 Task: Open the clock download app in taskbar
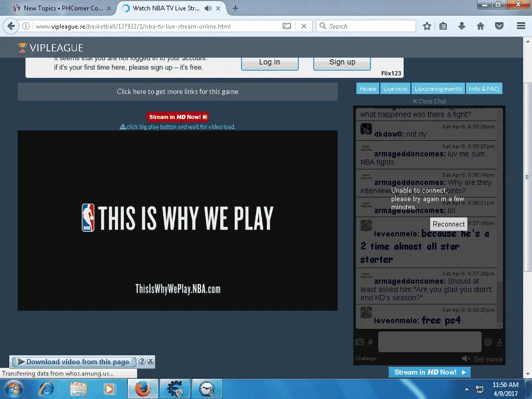(x=207, y=389)
